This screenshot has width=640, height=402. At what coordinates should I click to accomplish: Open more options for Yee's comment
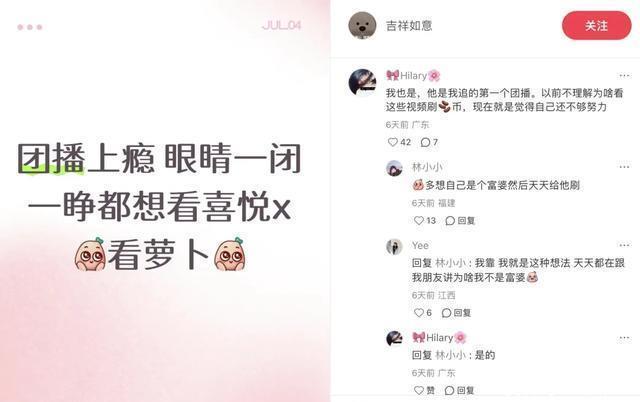tap(624, 245)
